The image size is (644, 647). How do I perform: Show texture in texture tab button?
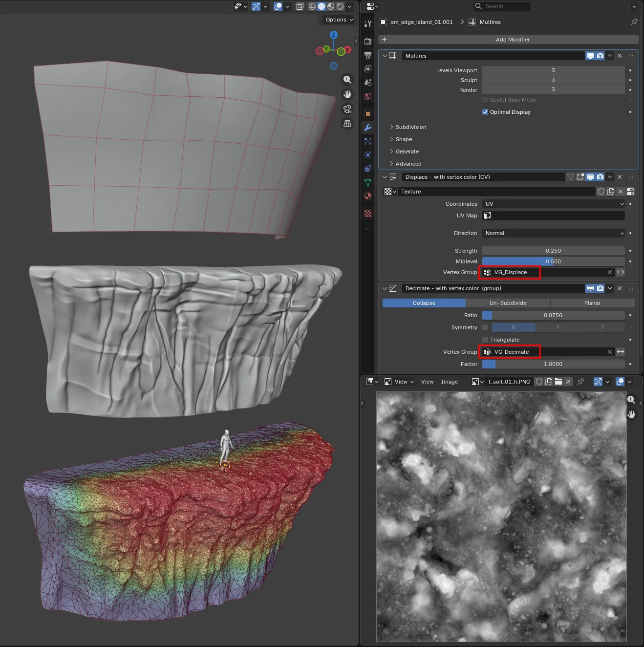click(630, 192)
